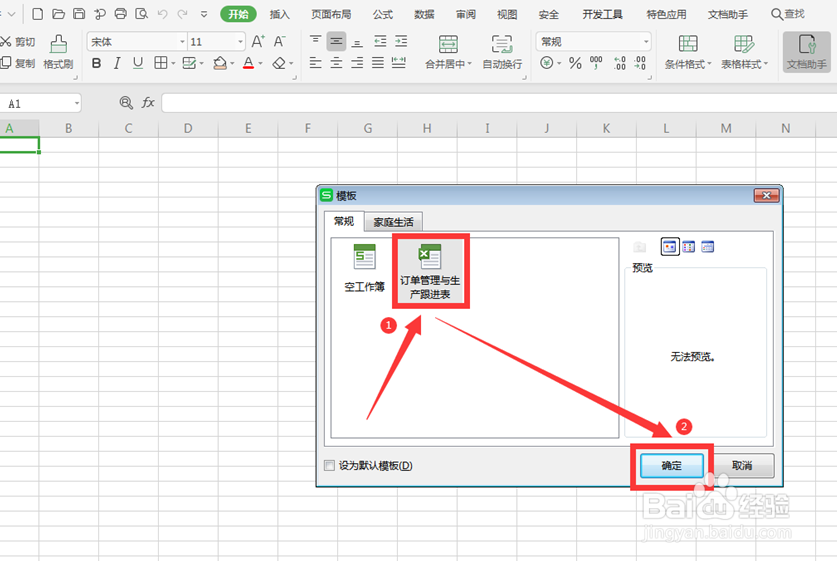Click the eraser clear formatting icon
This screenshot has width=837, height=561.
click(279, 63)
